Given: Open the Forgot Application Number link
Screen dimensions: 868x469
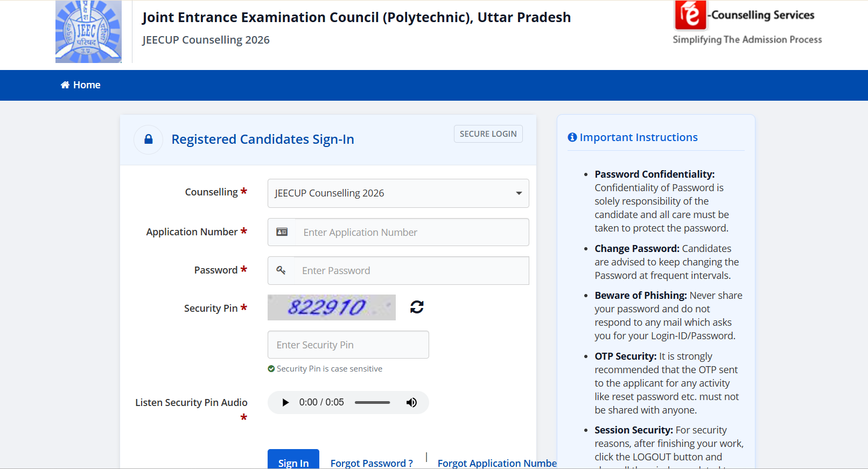Looking at the screenshot, I should click(497, 463).
